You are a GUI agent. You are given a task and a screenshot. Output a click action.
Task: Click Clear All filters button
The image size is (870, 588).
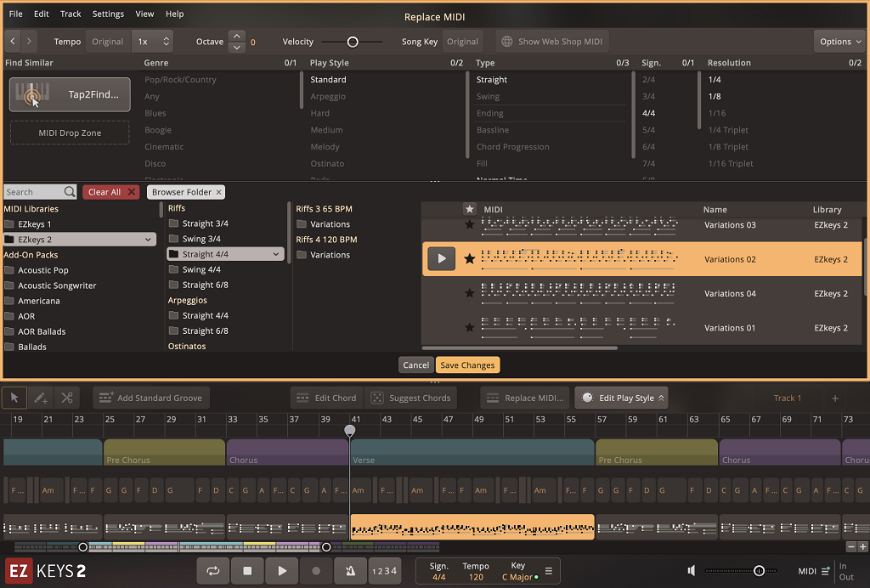(111, 192)
